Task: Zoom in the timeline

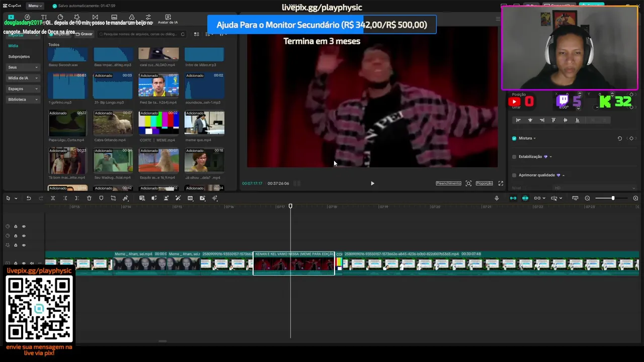Action: [x=635, y=198]
